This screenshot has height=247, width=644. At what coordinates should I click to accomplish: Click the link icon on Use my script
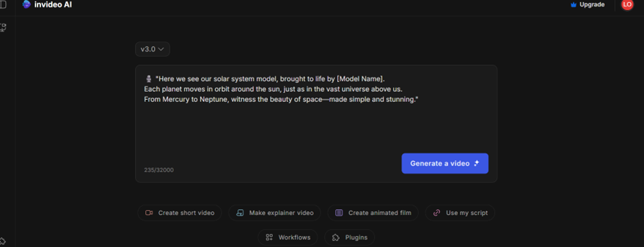437,213
